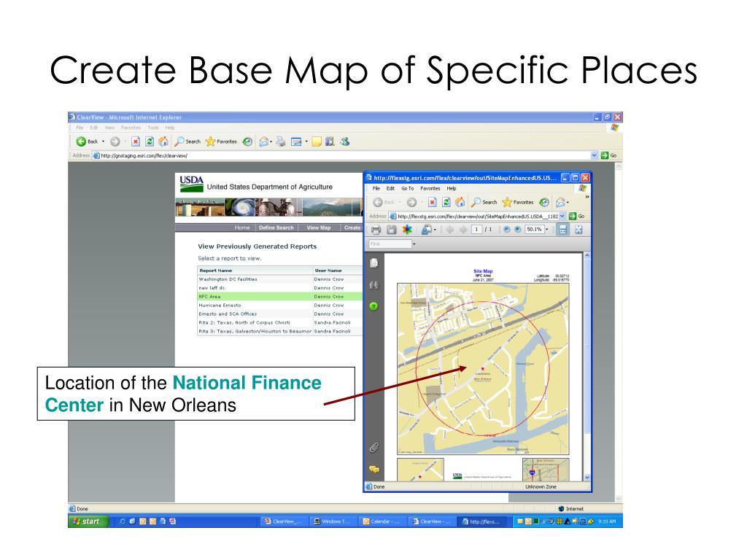Screen dimensions: 747x560
Task: Click Refresh icon in popup window toolbar
Action: 446,203
